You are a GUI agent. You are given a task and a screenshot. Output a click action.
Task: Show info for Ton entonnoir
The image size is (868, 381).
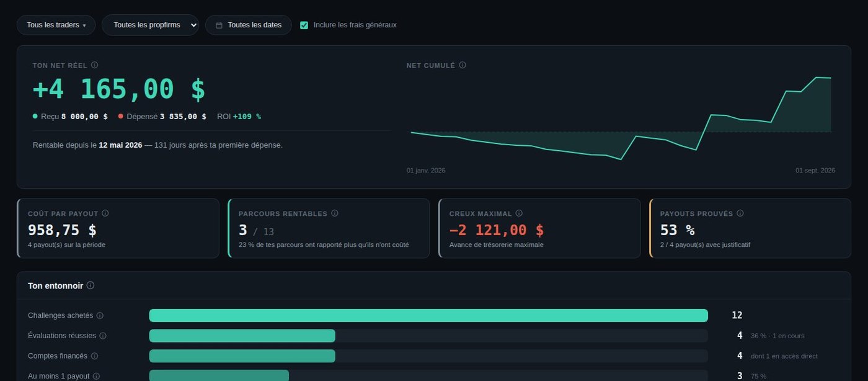click(x=91, y=285)
